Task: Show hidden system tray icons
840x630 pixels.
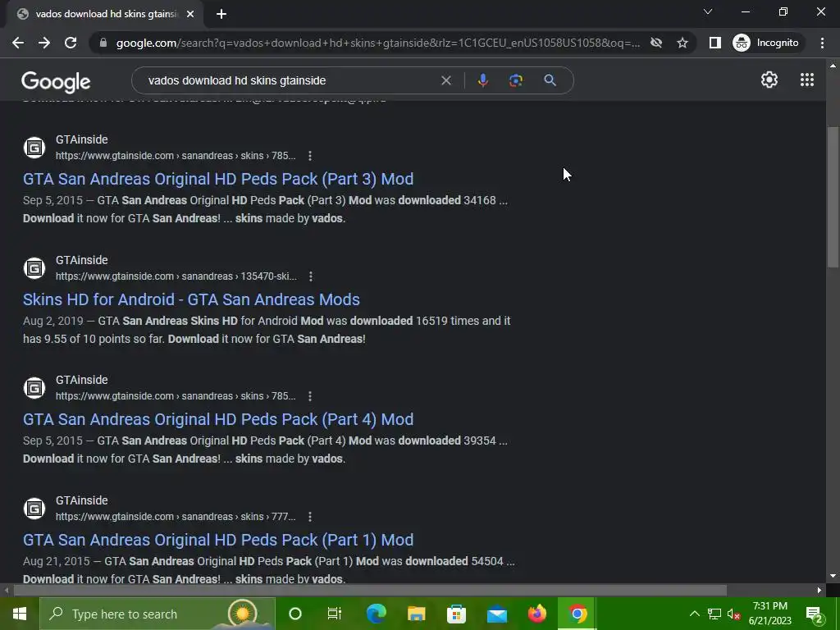Action: click(x=694, y=614)
